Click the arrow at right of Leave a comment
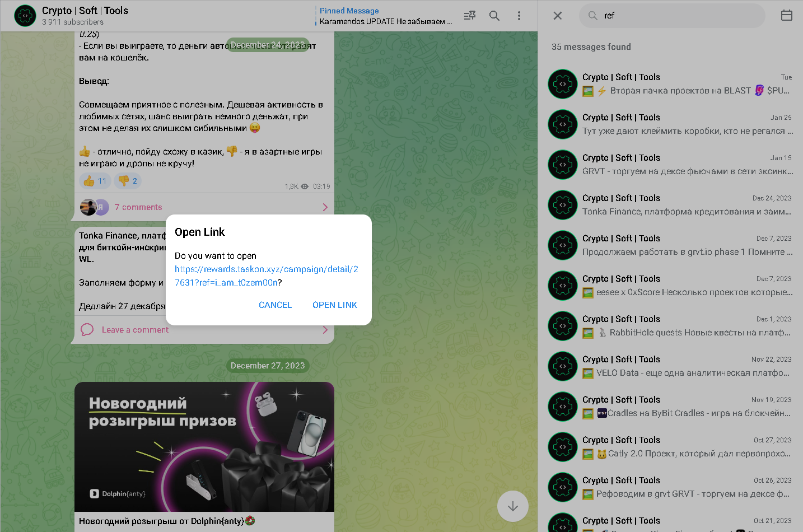 (x=325, y=330)
